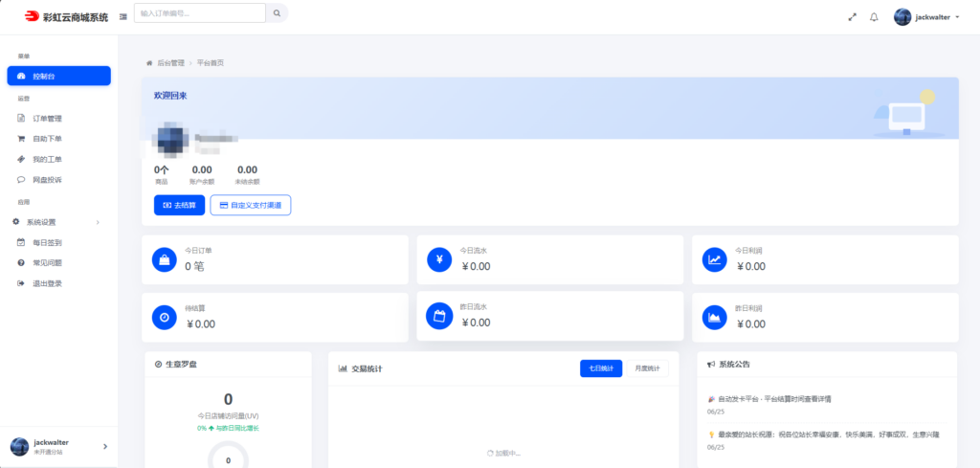Expand 系统设置 submenu
Screen dimensions: 980x468
pyautogui.click(x=58, y=222)
